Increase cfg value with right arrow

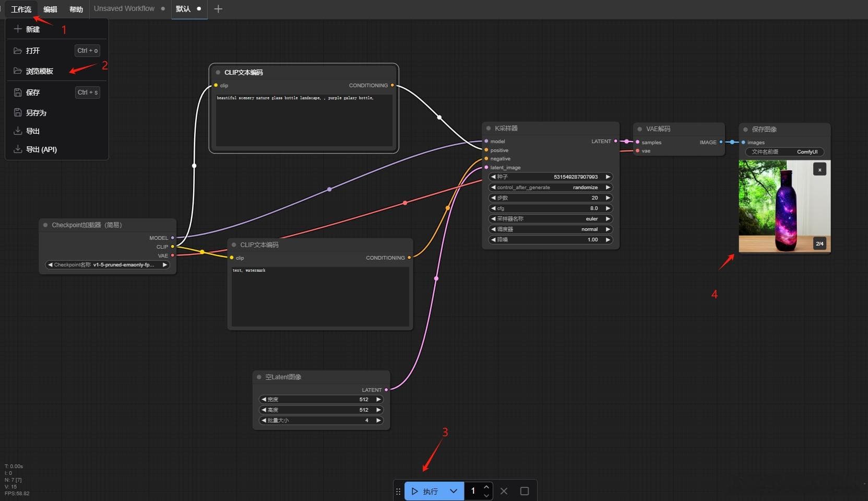608,208
